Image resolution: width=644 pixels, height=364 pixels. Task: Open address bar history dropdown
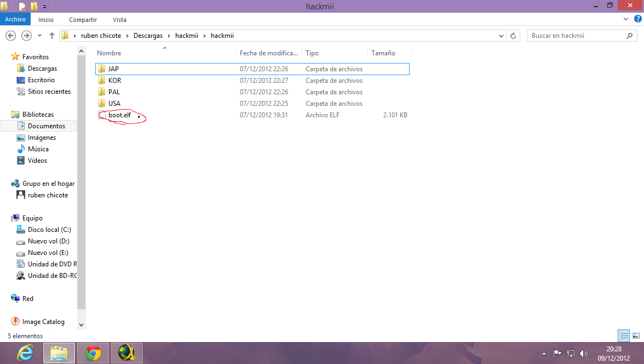coord(501,36)
